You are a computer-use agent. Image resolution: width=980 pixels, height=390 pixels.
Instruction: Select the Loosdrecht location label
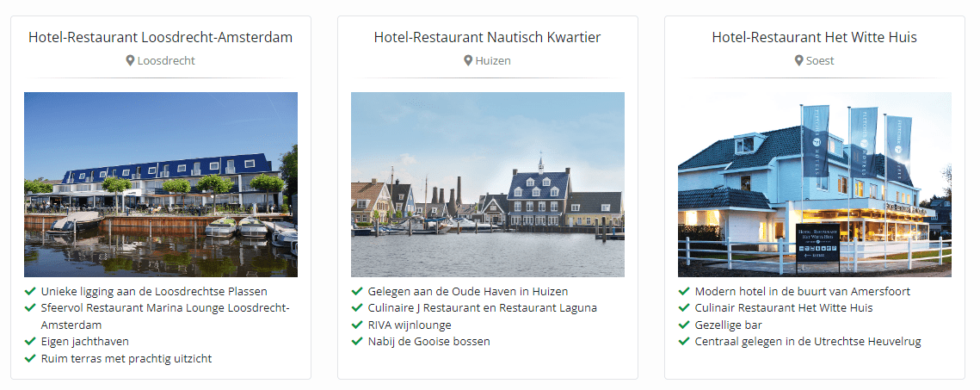tap(166, 60)
